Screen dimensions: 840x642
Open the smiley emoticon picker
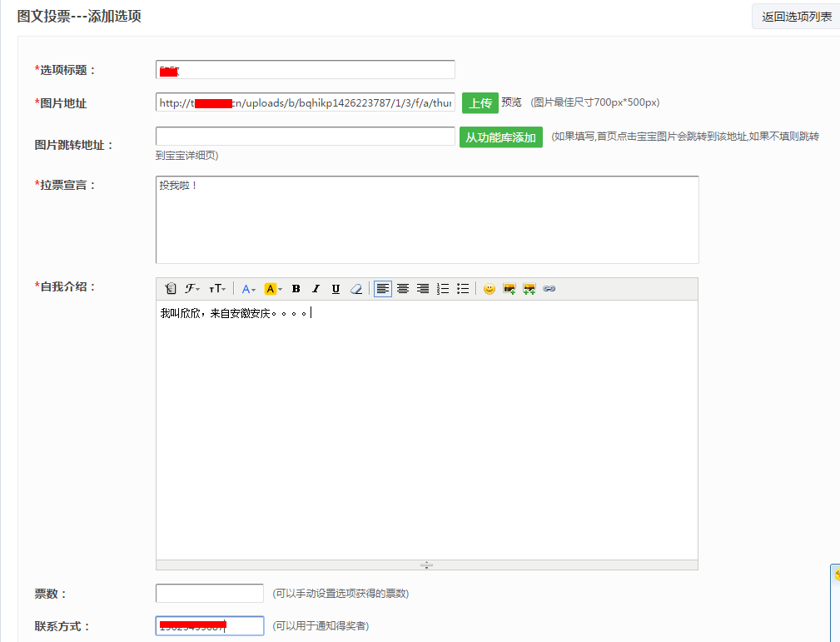click(490, 289)
